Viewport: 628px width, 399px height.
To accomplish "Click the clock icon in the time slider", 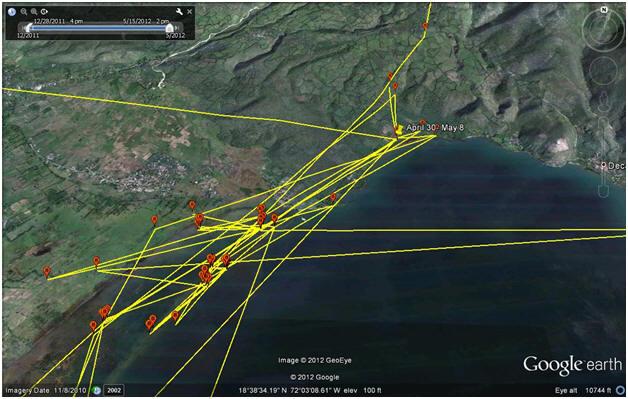I will [12, 12].
